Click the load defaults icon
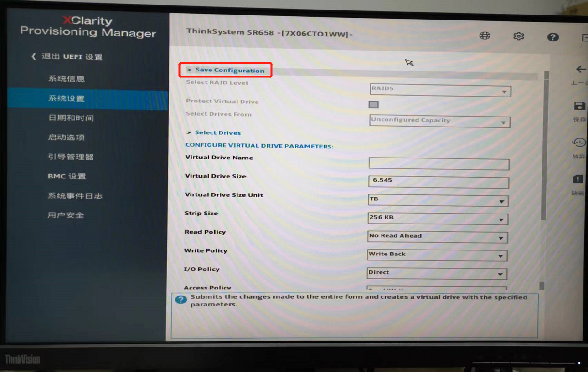The width and height of the screenshot is (588, 372). pyautogui.click(x=578, y=179)
